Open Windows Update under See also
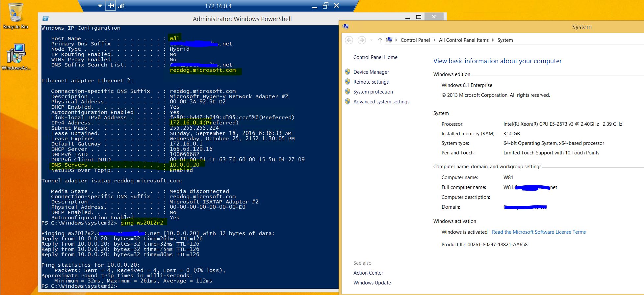644x295 pixels. pos(372,283)
